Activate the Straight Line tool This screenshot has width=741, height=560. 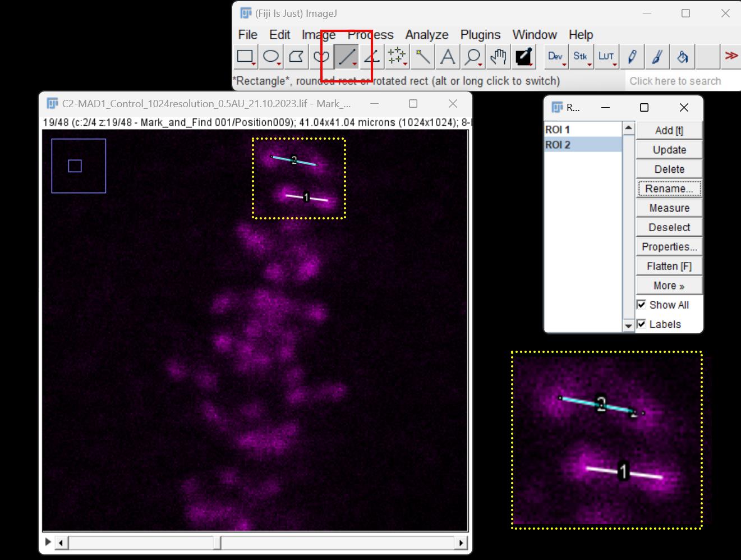coord(347,56)
